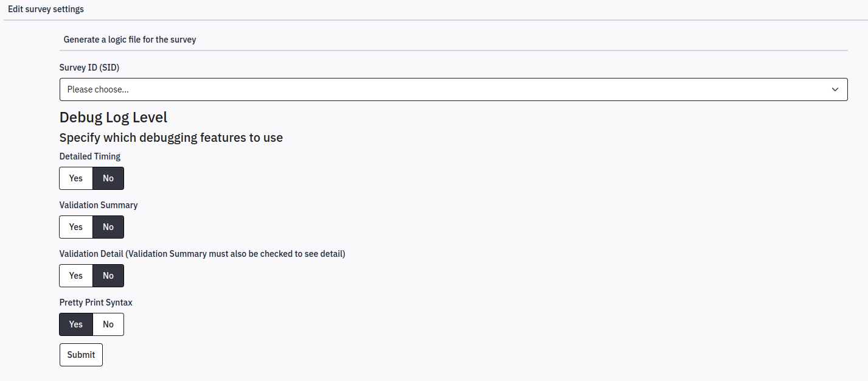Click the chevron arrow of the survey selector
This screenshot has height=381, width=868.
click(835, 89)
